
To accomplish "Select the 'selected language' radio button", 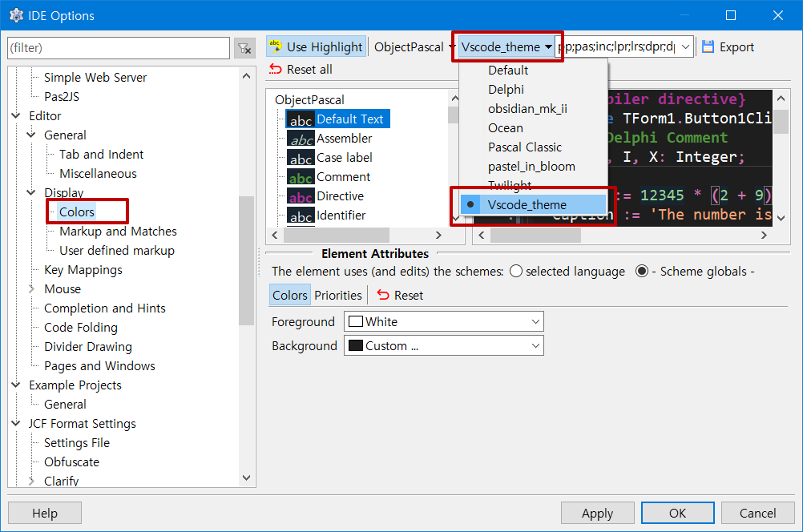I will click(x=516, y=272).
